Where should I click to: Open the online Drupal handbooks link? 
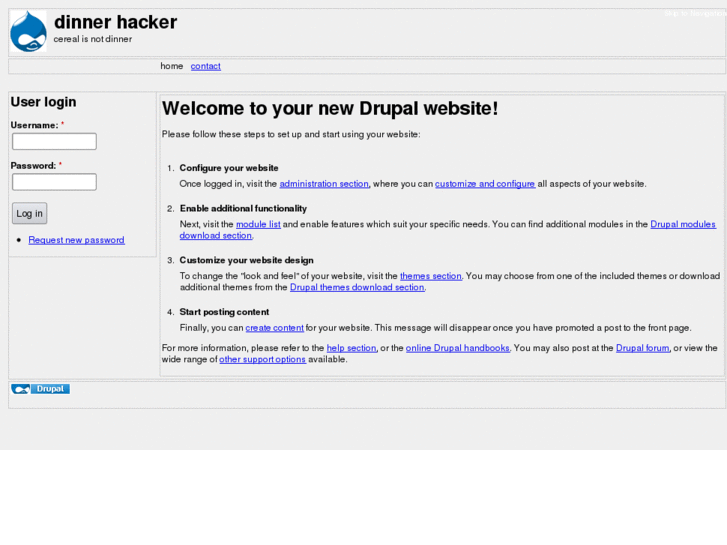click(458, 348)
